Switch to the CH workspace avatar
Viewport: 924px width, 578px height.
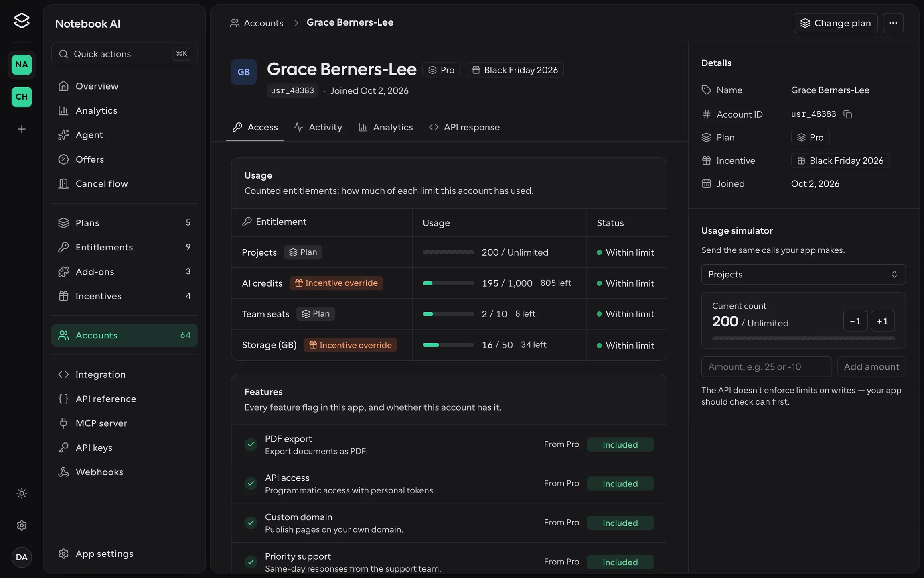[22, 97]
